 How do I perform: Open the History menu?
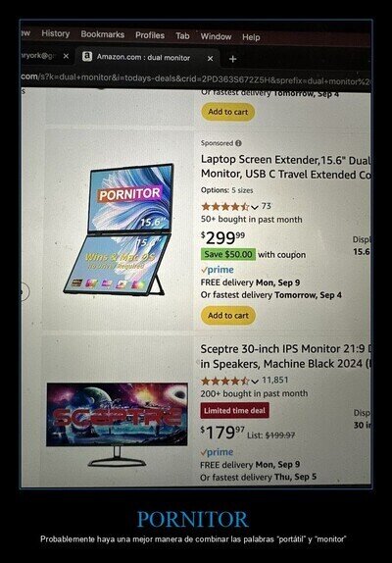coord(56,33)
